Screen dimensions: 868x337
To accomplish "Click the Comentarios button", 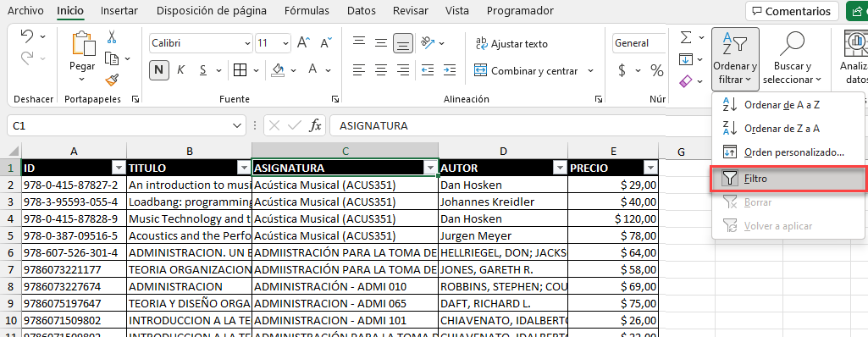I will (x=792, y=11).
